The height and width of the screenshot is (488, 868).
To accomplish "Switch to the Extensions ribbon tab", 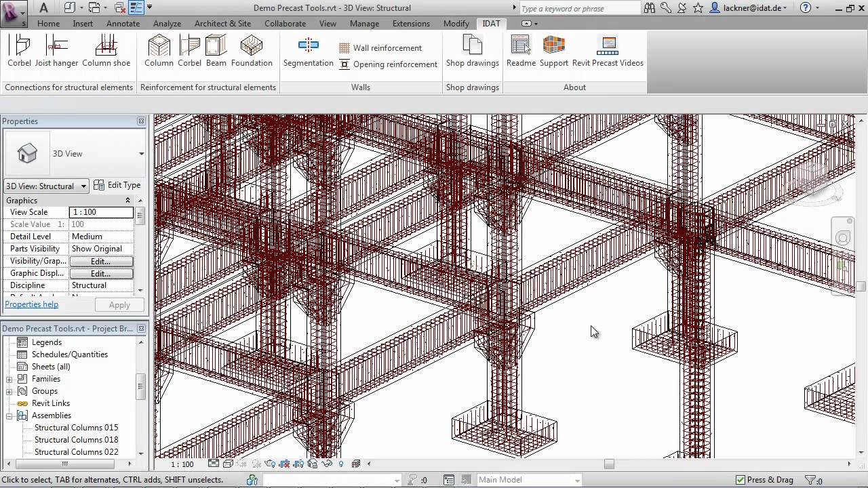I will pyautogui.click(x=411, y=23).
